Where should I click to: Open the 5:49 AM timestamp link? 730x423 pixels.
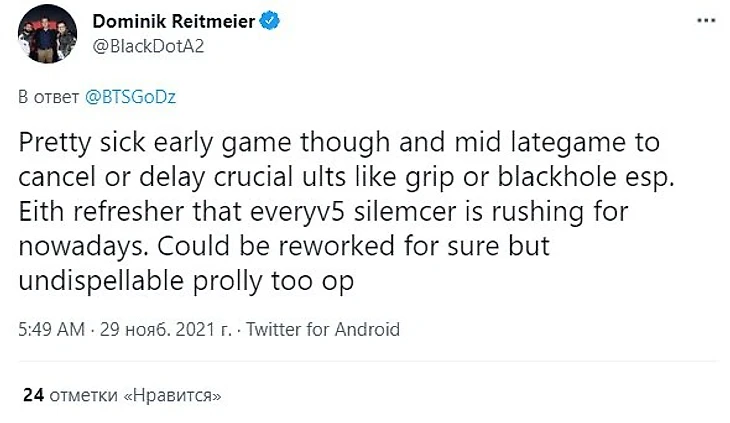coord(49,329)
